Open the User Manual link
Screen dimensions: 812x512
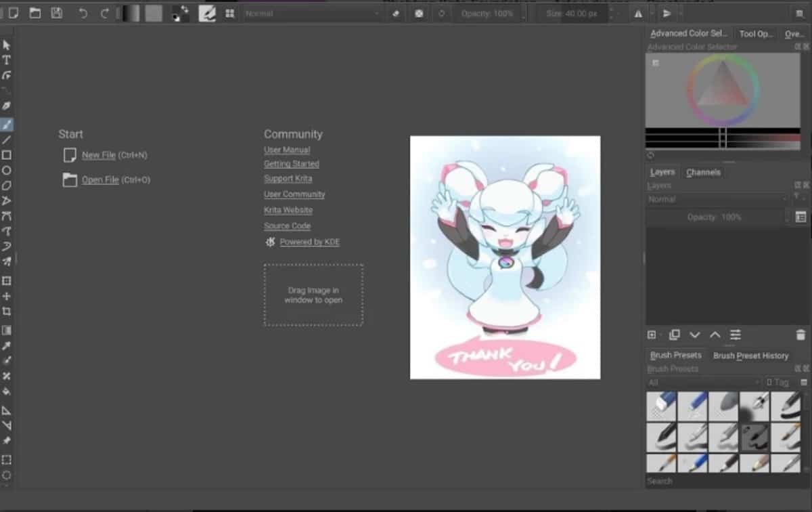click(286, 150)
